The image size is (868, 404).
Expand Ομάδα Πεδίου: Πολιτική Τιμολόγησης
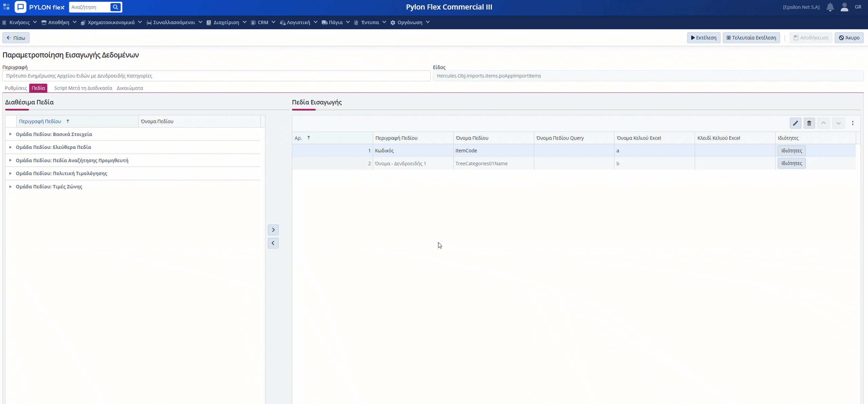[x=10, y=173]
